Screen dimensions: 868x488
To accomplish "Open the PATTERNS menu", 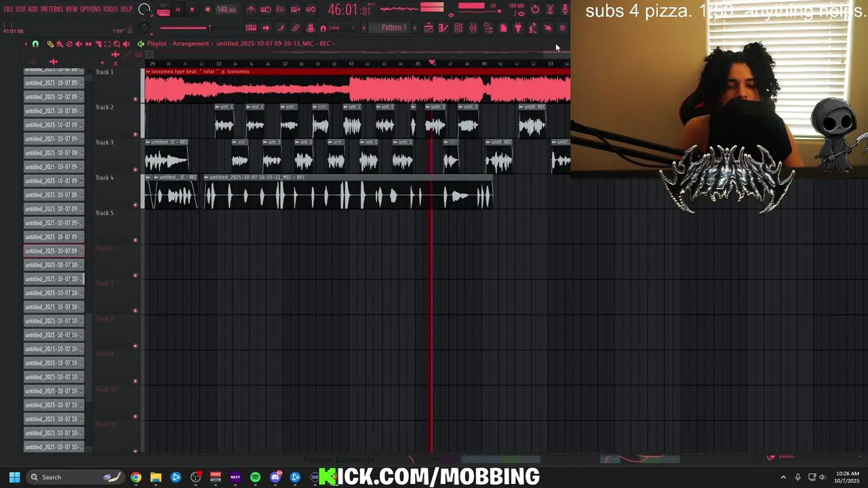I will coord(52,9).
